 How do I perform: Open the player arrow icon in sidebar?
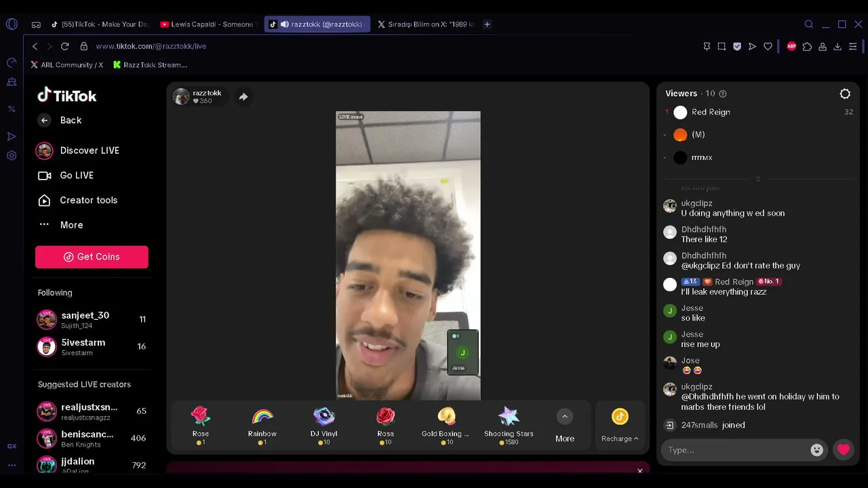[x=12, y=136]
